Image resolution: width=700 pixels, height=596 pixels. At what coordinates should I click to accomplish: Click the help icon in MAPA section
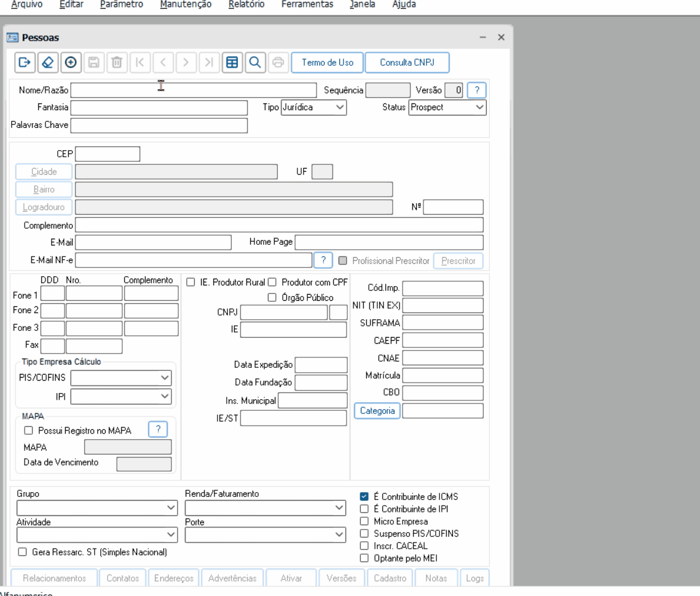point(158,429)
